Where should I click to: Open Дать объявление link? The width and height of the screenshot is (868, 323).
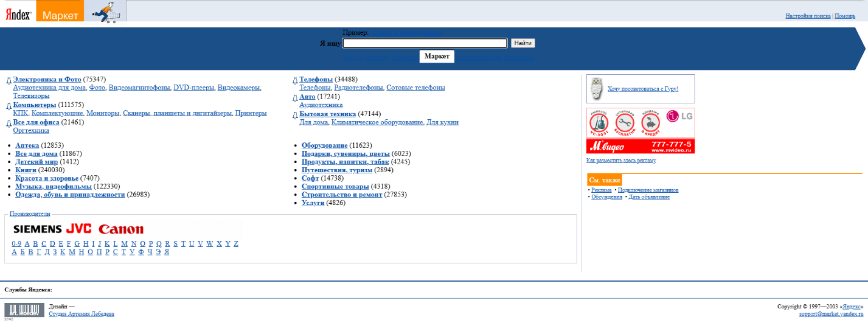pyautogui.click(x=649, y=197)
